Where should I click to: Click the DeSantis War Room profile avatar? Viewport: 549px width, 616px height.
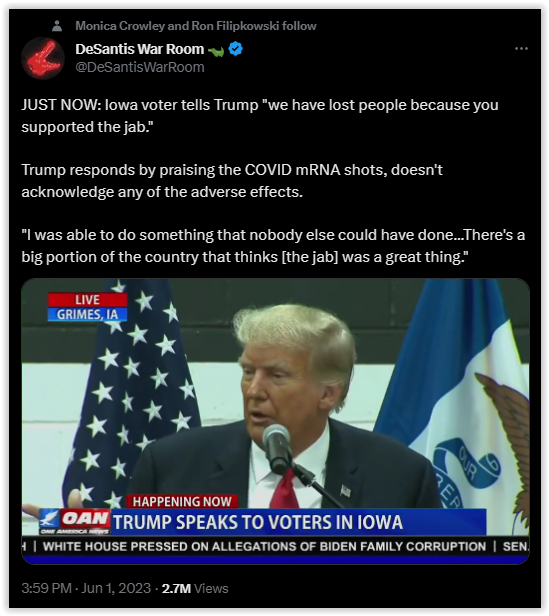(43, 58)
